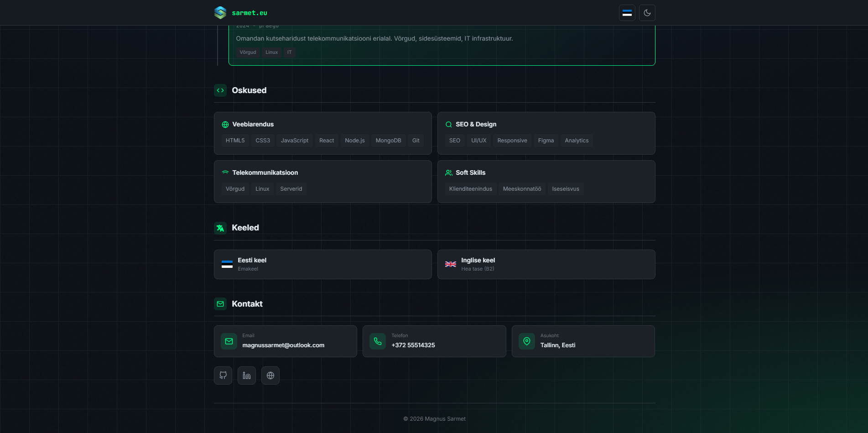Screen dimensions: 868x433
Task: Click the location pin icon for Asukoht
Action: click(527, 341)
